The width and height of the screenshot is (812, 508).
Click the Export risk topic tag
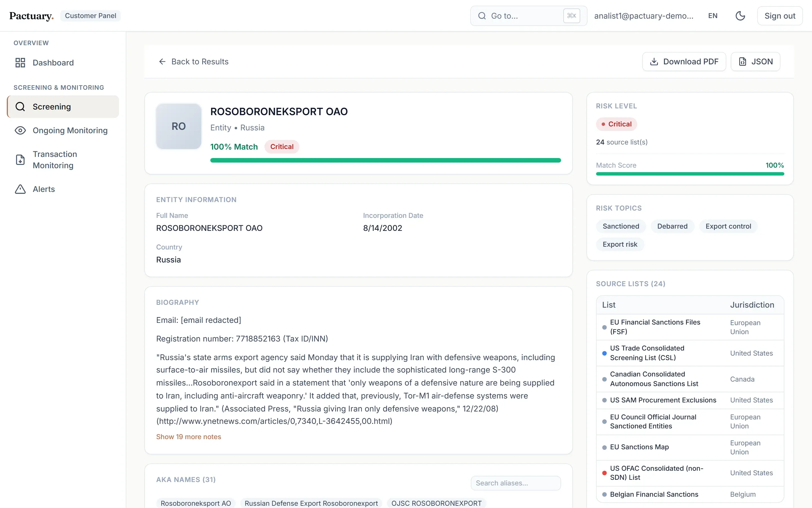click(x=620, y=244)
